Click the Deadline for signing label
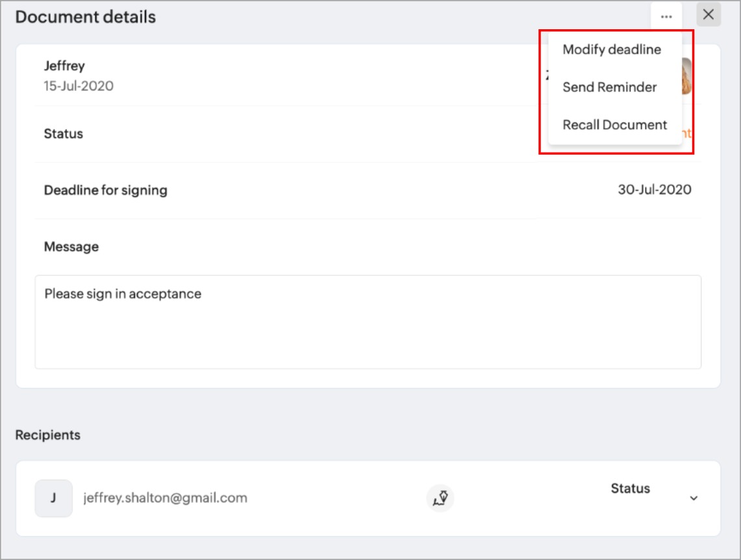741x560 pixels. click(105, 190)
